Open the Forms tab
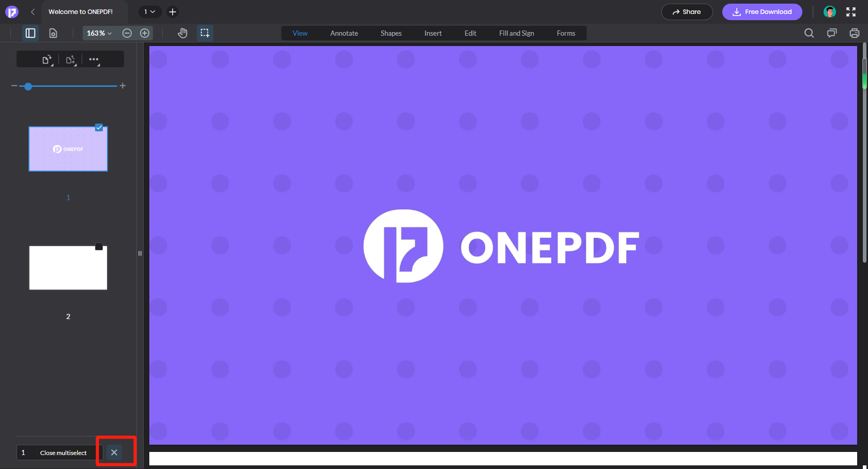Image resolution: width=868 pixels, height=469 pixels. click(x=566, y=33)
